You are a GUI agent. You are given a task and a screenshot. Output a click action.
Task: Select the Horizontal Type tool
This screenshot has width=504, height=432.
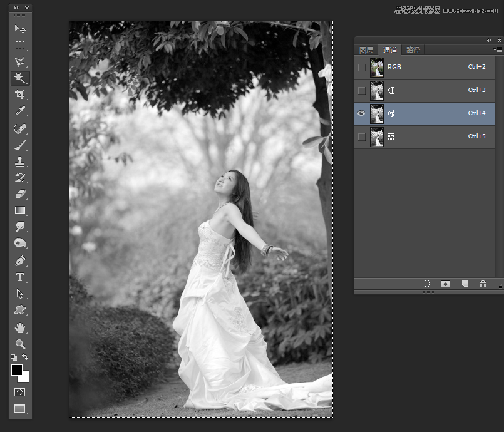pos(20,277)
